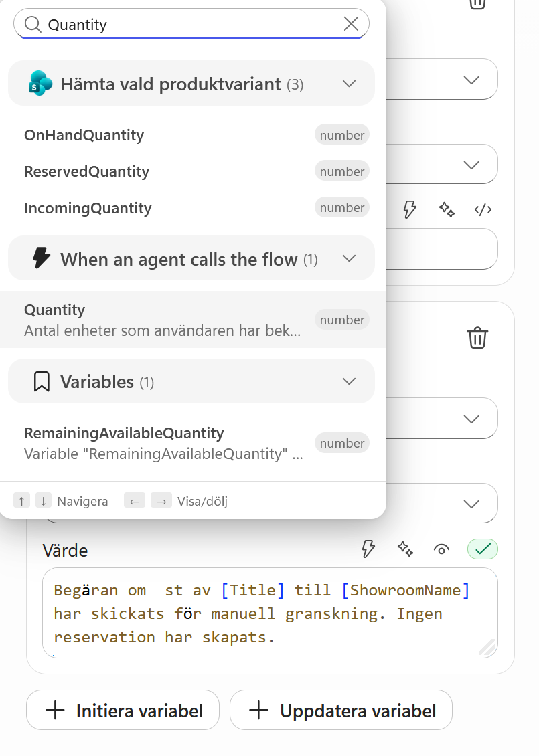Click the green checkmark beside Värde
Viewport: 539px width, 756px height.
coord(483,549)
